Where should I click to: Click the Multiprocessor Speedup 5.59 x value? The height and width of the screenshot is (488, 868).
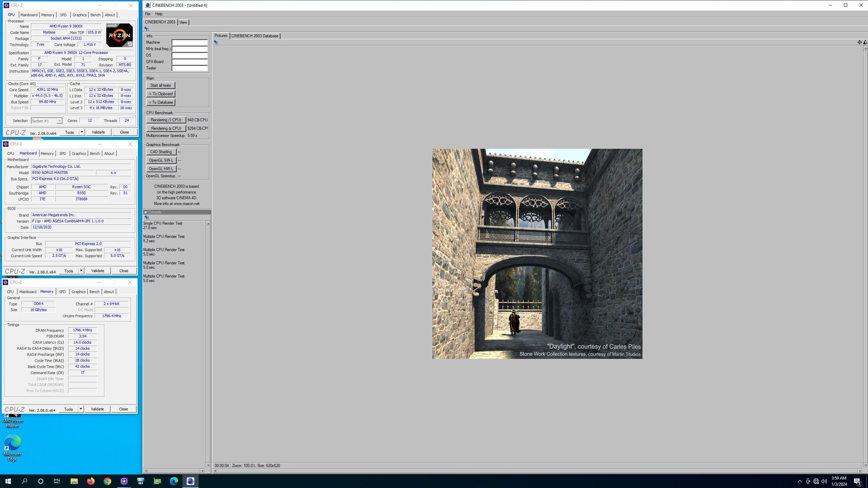tap(192, 136)
